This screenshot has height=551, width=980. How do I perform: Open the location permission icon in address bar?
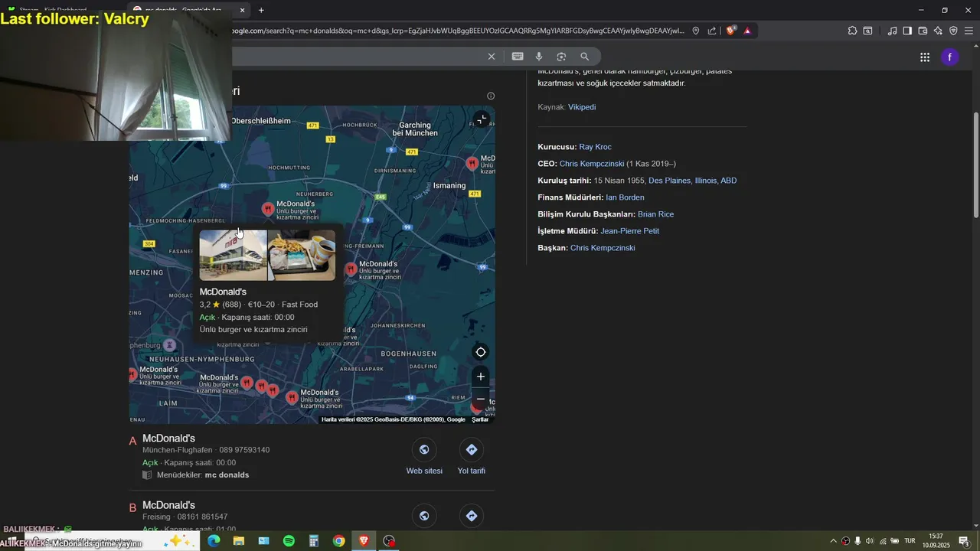(695, 31)
